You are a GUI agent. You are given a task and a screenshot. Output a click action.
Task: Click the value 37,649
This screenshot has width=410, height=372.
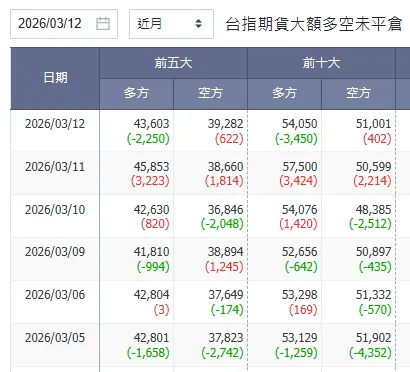pos(226,295)
